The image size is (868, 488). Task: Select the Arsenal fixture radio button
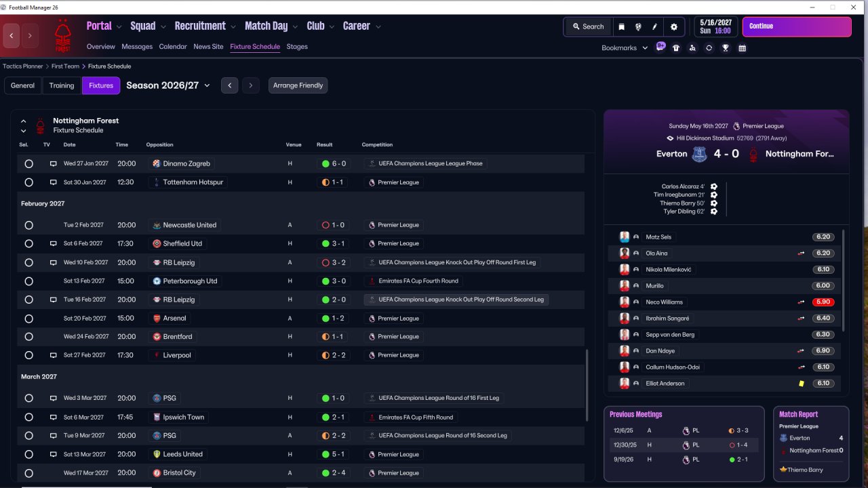[28, 318]
